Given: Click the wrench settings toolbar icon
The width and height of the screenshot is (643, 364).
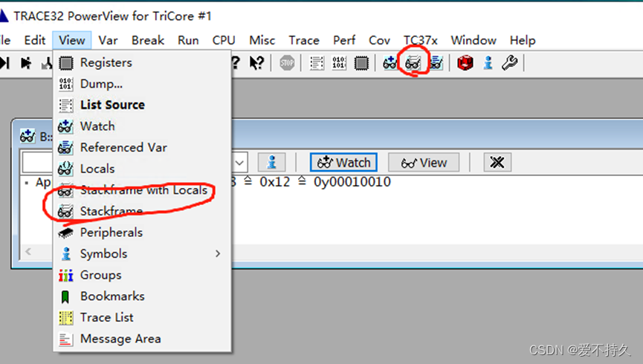Looking at the screenshot, I should pyautogui.click(x=510, y=62).
